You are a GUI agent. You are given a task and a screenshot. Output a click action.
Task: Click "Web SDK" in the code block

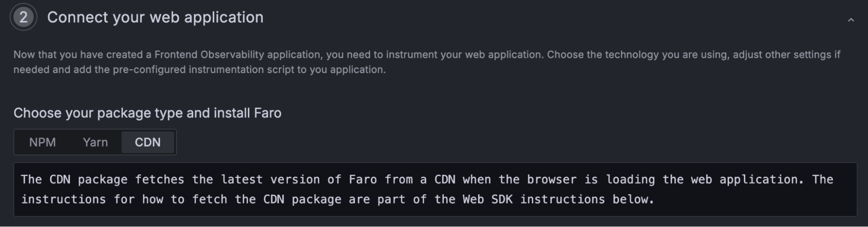pyautogui.click(x=487, y=200)
